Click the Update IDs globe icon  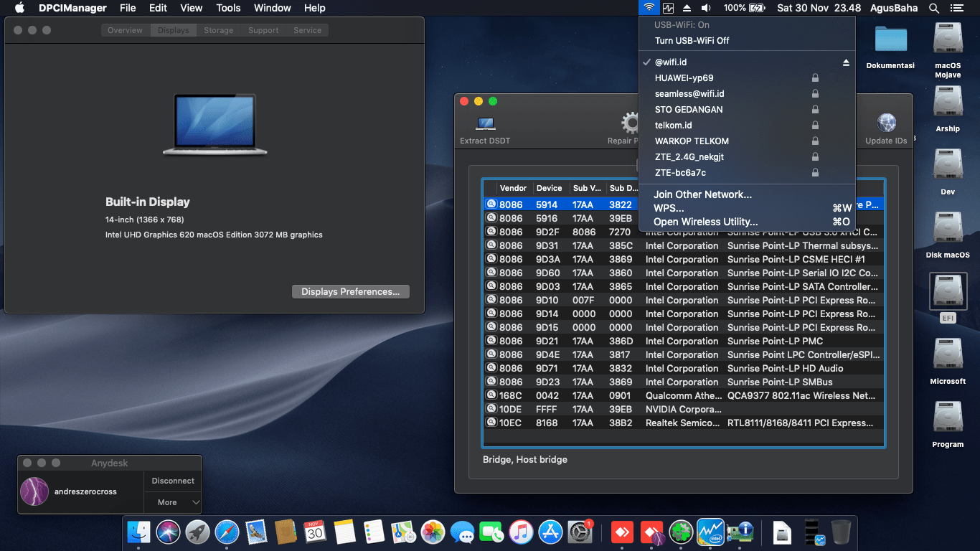887,123
